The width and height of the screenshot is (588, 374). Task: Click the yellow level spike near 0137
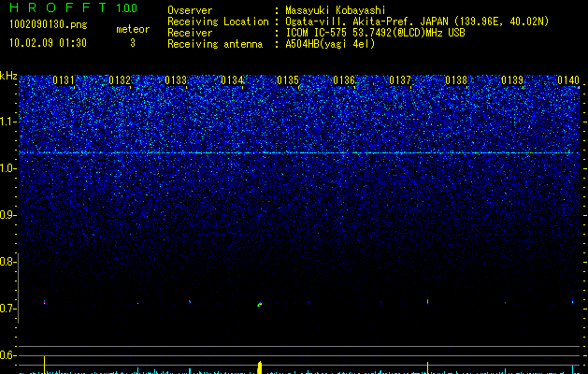click(x=427, y=367)
